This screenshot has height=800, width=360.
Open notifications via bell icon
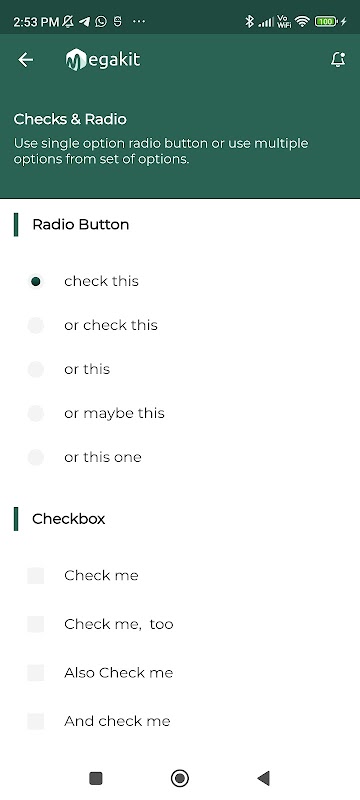point(338,60)
